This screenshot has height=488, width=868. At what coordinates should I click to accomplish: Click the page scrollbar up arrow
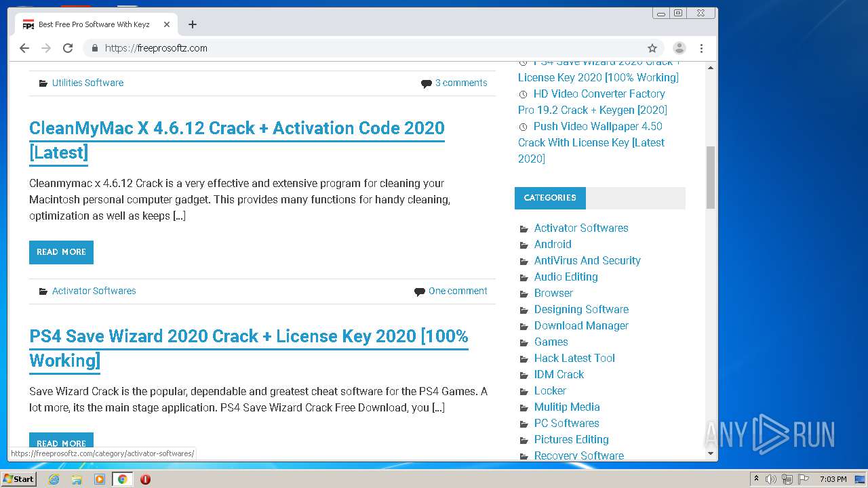pyautogui.click(x=711, y=68)
